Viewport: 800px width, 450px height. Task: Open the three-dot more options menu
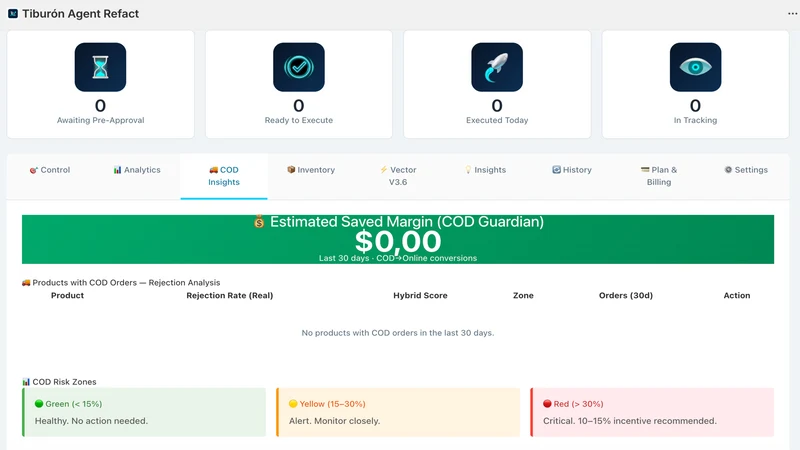pyautogui.click(x=792, y=14)
